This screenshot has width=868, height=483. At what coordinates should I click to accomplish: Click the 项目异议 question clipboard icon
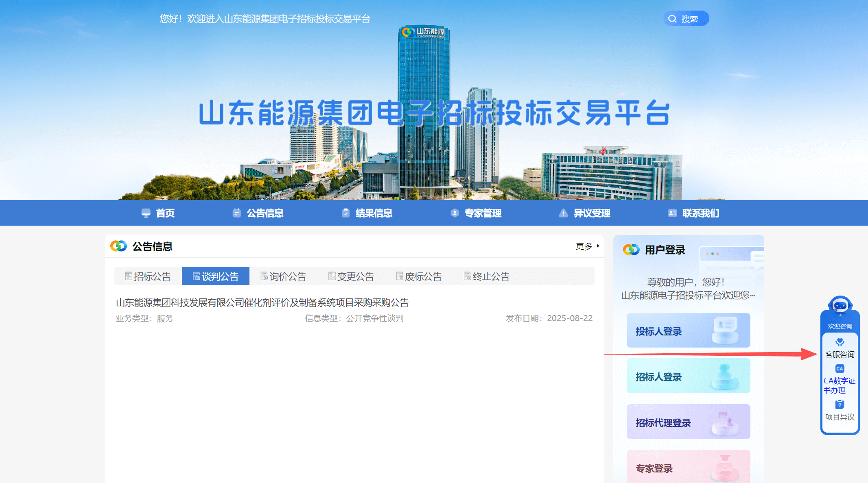(x=840, y=405)
